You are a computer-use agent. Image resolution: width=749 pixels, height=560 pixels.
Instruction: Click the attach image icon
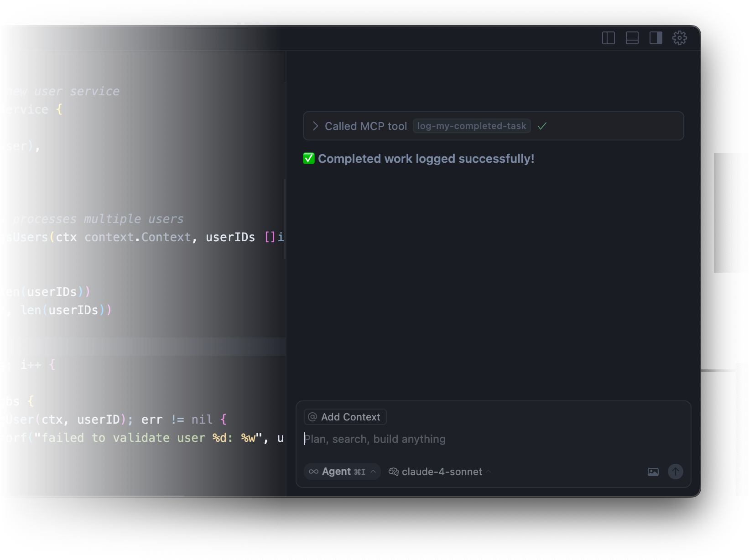pyautogui.click(x=653, y=472)
